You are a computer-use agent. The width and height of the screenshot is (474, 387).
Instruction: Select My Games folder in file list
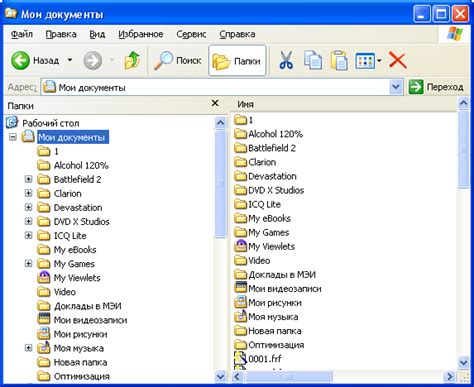pyautogui.click(x=261, y=232)
